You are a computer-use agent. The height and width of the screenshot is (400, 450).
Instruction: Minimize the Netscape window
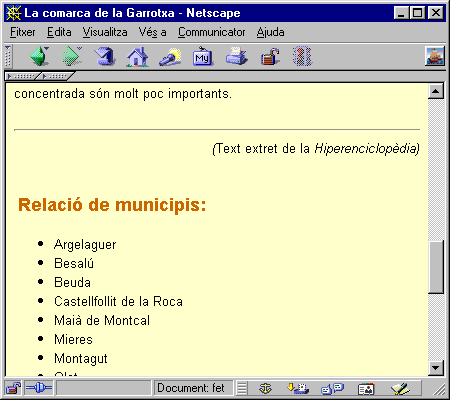pos(401,13)
